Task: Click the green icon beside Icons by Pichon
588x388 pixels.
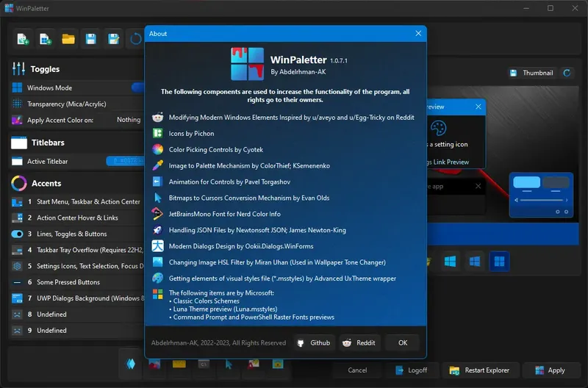Action: [x=157, y=134]
